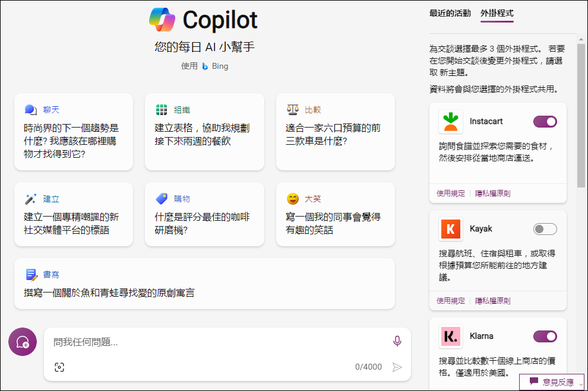Open Instacart 隱私權原則 link

coord(493,193)
